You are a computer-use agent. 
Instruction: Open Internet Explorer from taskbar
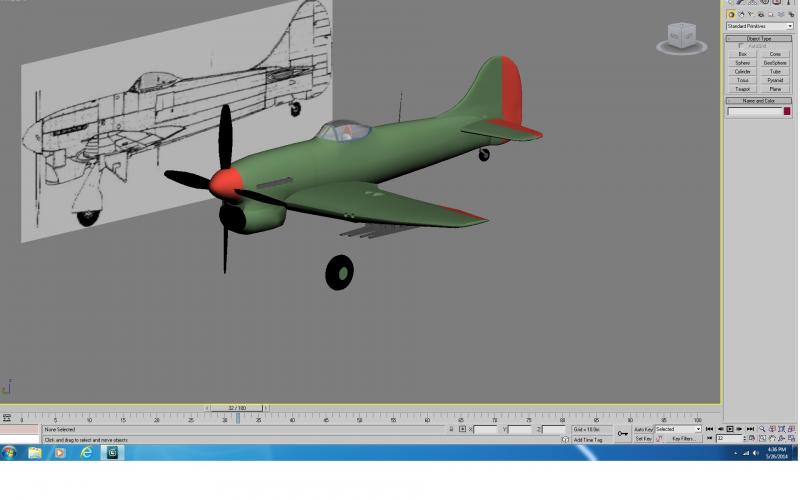pos(86,453)
